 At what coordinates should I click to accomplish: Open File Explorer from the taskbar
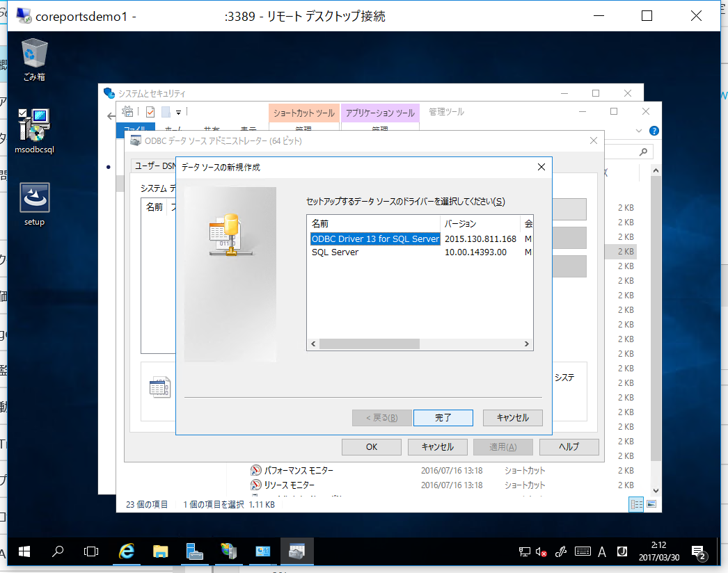click(160, 551)
